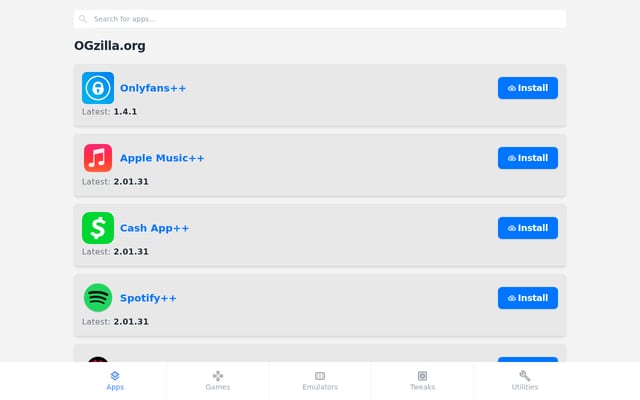Switch to the Apps tab
This screenshot has height=400, width=640.
(115, 380)
